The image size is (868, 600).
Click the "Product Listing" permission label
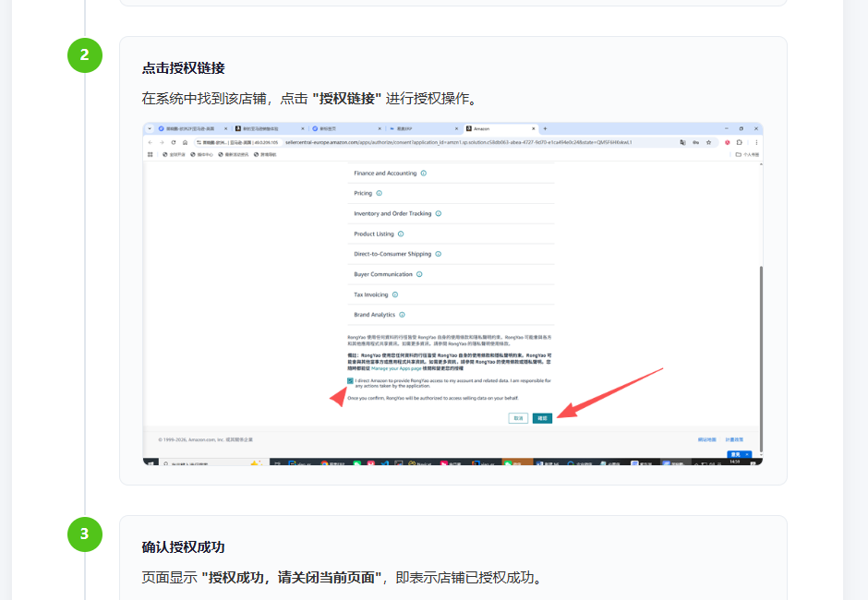pyautogui.click(x=374, y=234)
